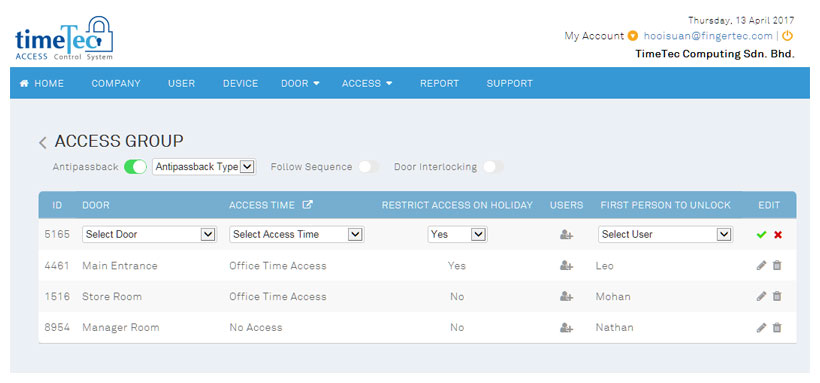Viewport: 820px width, 383px height.
Task: Edit the Main Entrance row with the pencil icon
Action: pyautogui.click(x=761, y=266)
